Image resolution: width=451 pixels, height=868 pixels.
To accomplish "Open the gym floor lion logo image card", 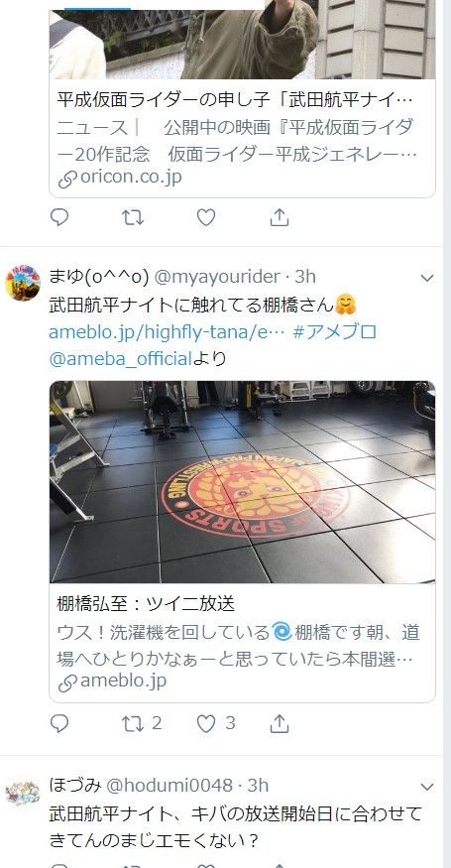I will [243, 482].
